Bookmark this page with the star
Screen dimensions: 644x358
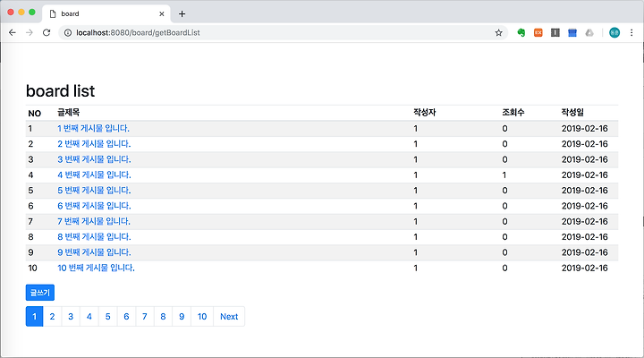tap(498, 32)
